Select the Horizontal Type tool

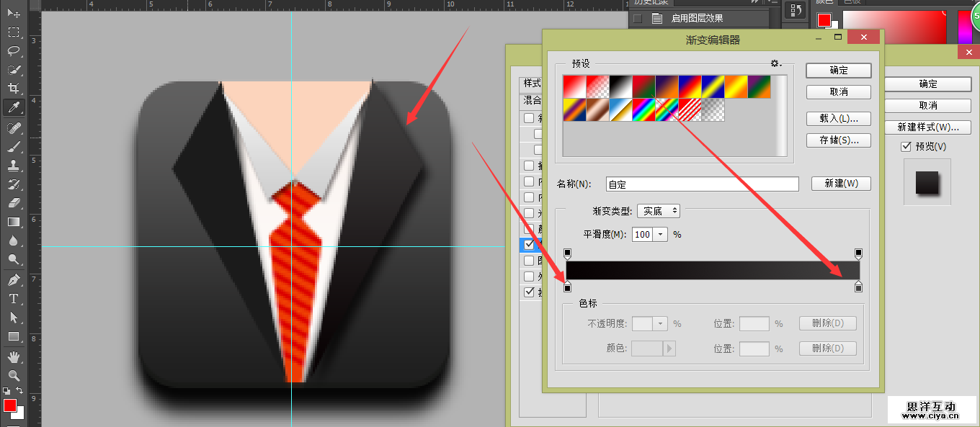(14, 298)
